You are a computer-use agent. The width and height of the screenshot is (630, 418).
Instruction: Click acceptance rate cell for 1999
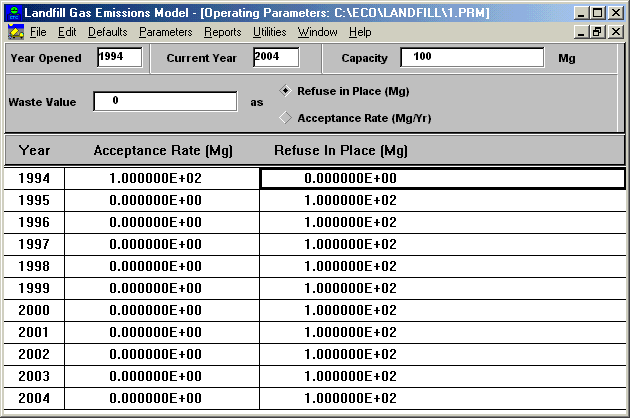(x=162, y=288)
